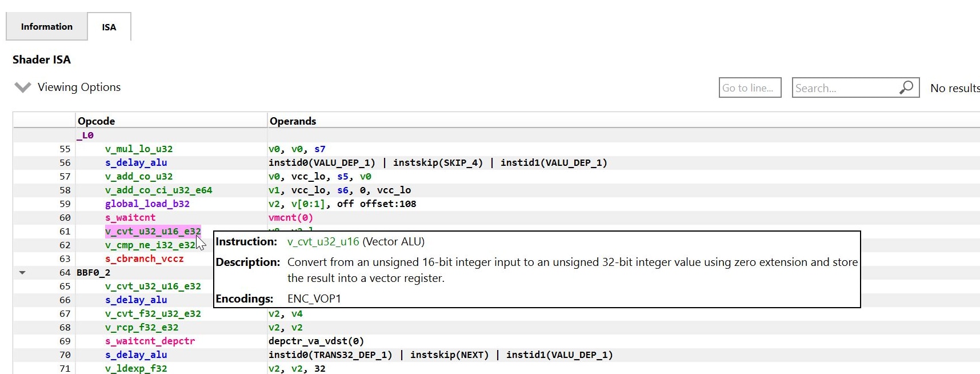Focus the Search text field

843,88
